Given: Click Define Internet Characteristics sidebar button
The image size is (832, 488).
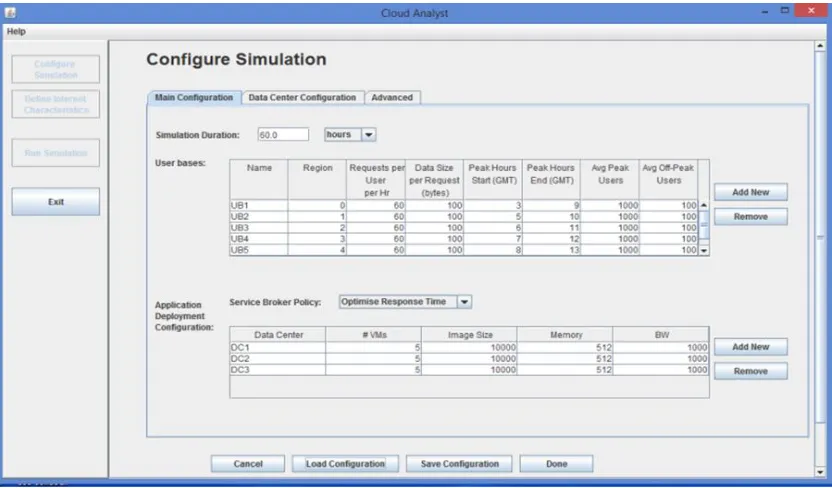Looking at the screenshot, I should 56,104.
